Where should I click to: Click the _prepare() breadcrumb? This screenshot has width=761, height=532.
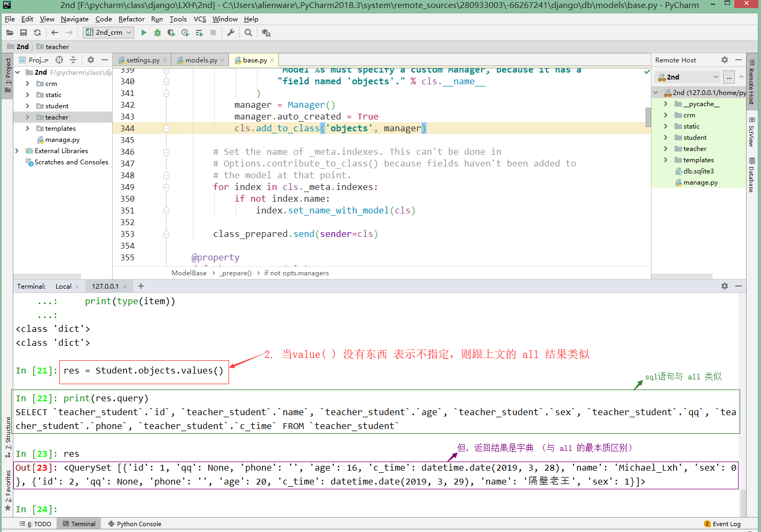tap(236, 273)
